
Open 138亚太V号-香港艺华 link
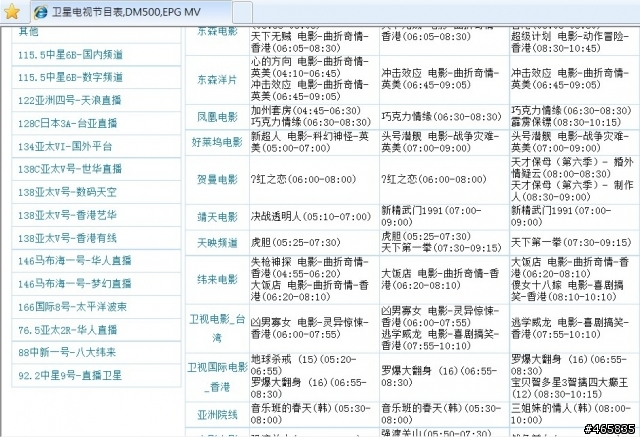pos(67,215)
